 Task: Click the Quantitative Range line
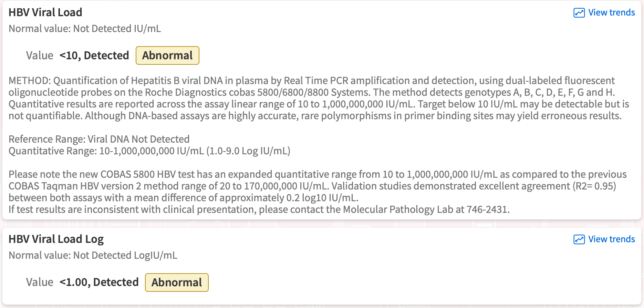(149, 151)
